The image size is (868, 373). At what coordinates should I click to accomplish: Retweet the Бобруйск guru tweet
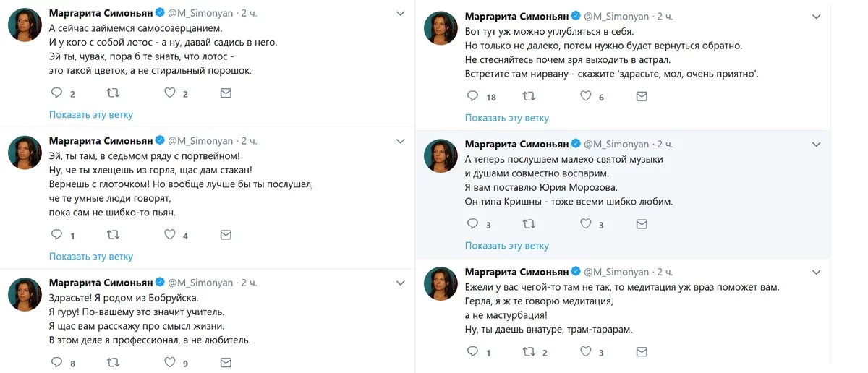(114, 362)
